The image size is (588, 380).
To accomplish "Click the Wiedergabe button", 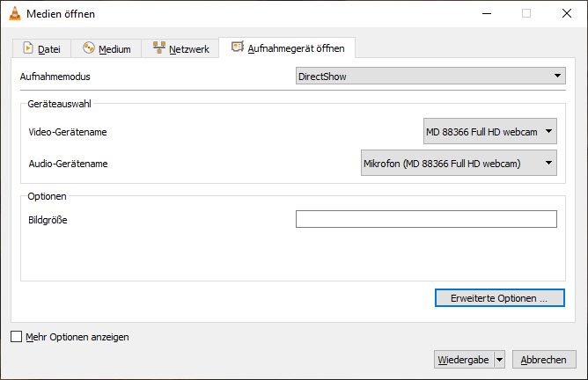I will point(464,360).
